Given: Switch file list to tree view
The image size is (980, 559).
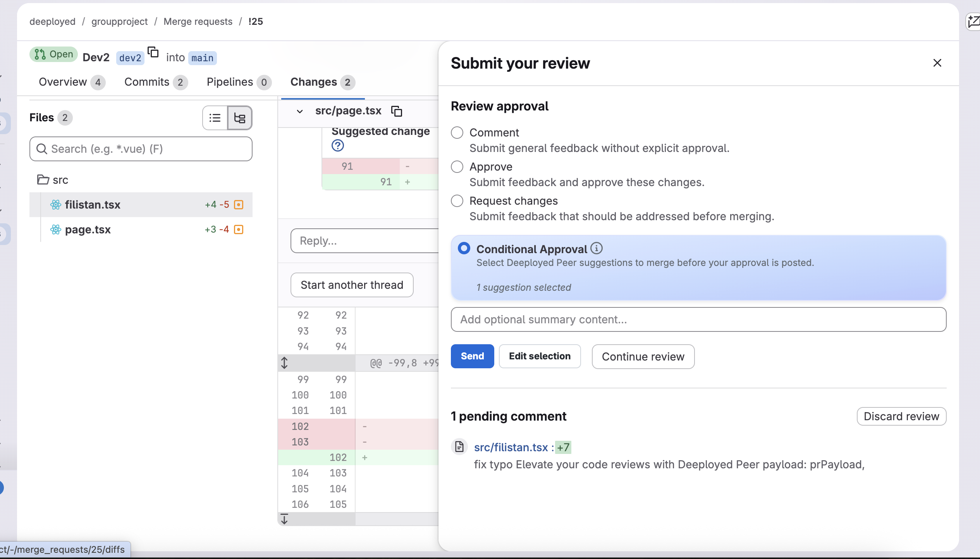Looking at the screenshot, I should [x=240, y=118].
